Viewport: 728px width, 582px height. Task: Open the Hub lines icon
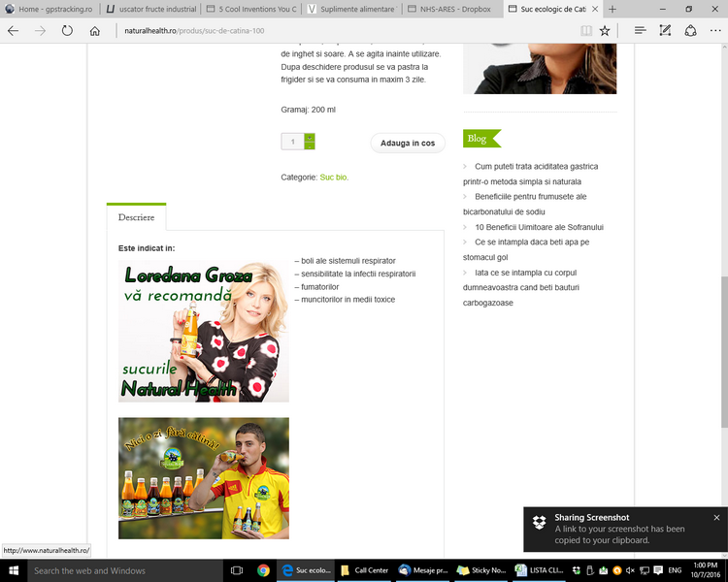tap(641, 31)
